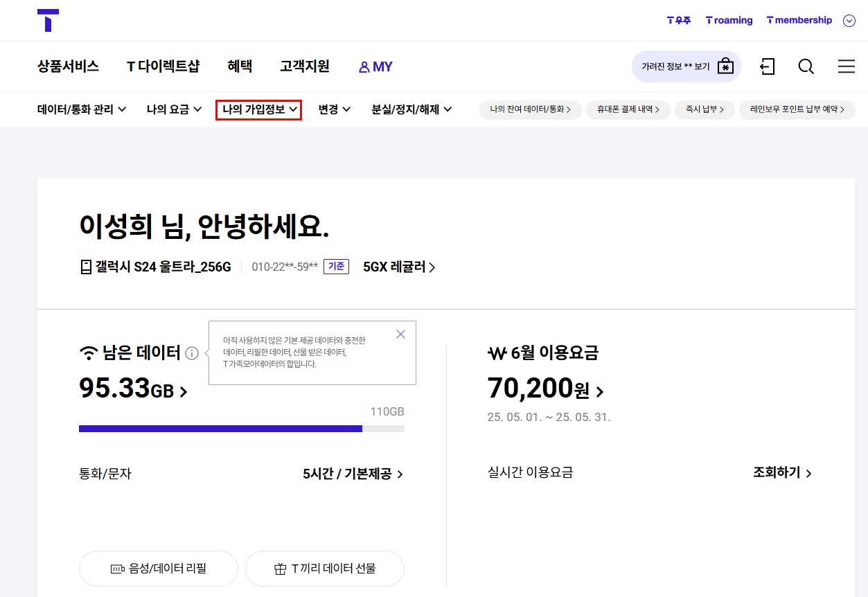This screenshot has width=868, height=597.
Task: Click T끼리 데이터 선물 button
Action: pos(325,569)
